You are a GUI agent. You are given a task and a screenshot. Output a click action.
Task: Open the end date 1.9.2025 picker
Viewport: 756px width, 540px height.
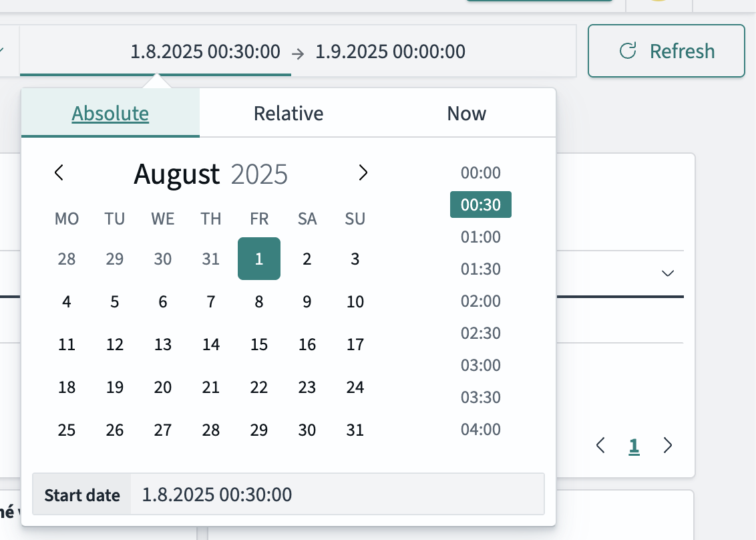[390, 51]
